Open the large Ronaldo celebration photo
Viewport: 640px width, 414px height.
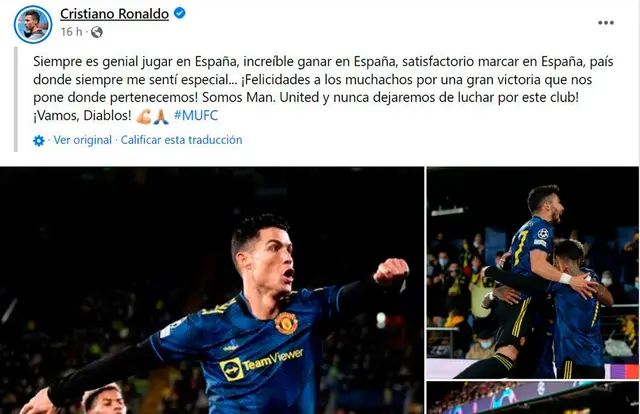coord(212,290)
